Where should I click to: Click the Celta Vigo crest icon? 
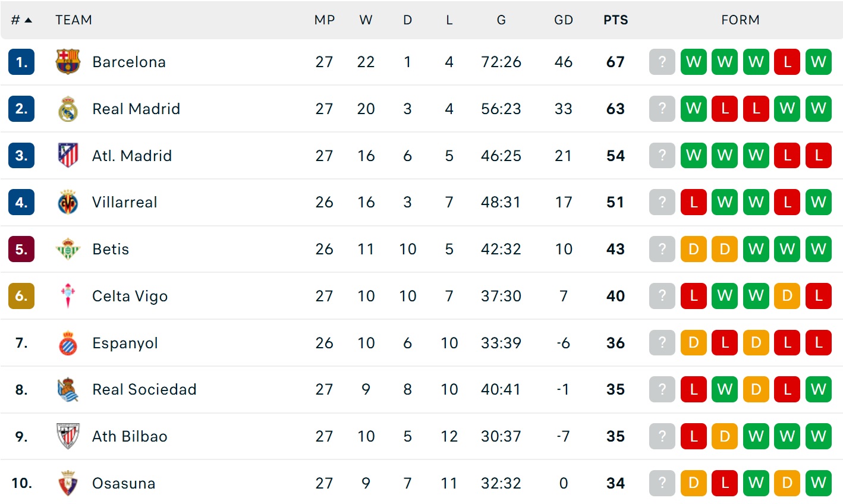click(x=68, y=296)
